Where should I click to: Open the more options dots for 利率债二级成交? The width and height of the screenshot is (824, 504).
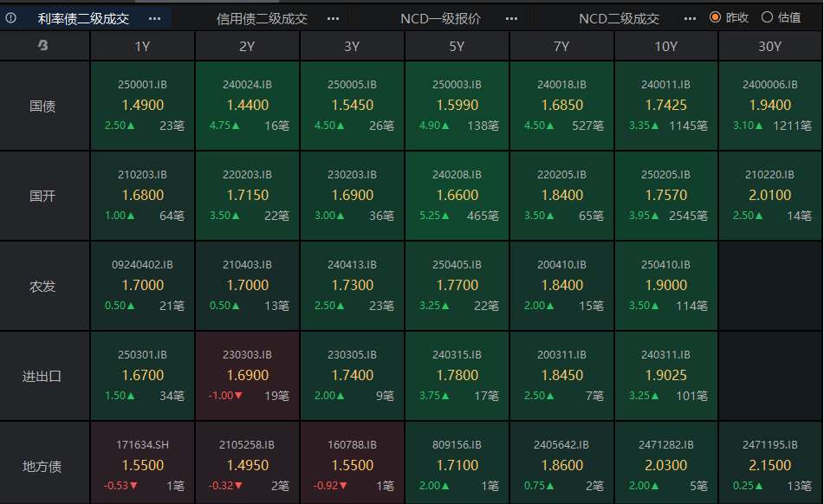point(154,18)
